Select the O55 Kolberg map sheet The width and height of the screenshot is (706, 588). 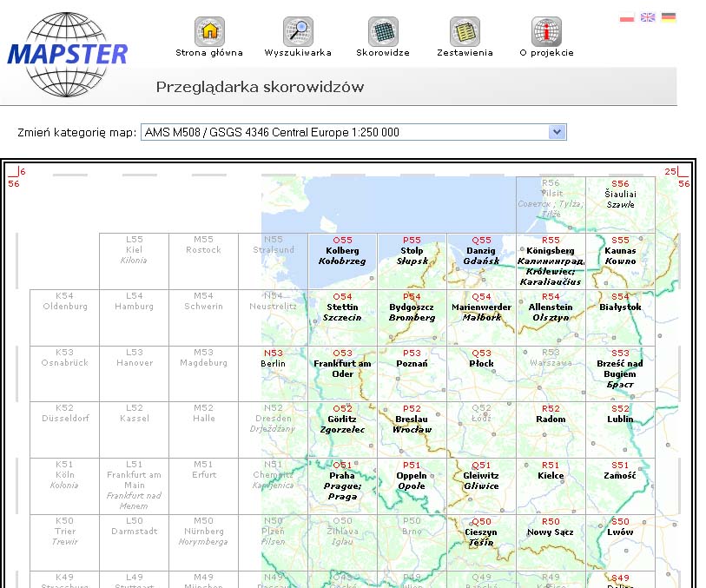pos(343,261)
